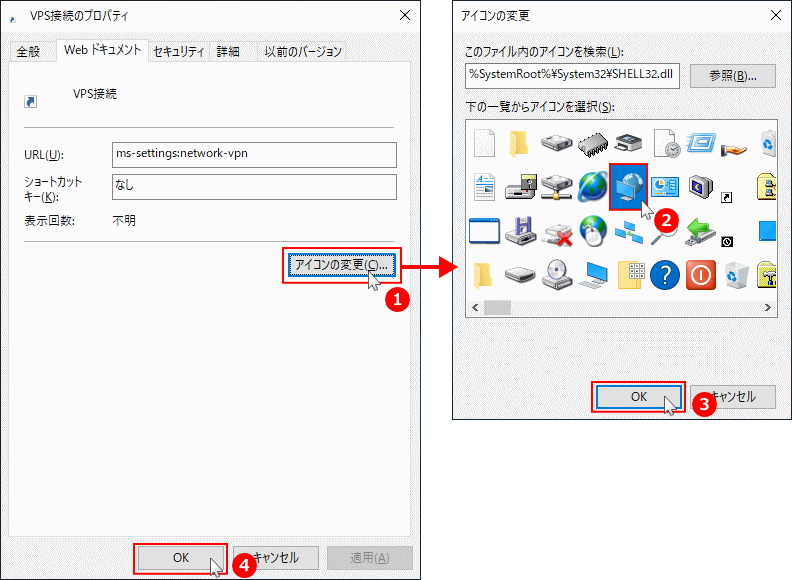Select the blue Run window icon
The height and width of the screenshot is (580, 792).
[x=700, y=143]
